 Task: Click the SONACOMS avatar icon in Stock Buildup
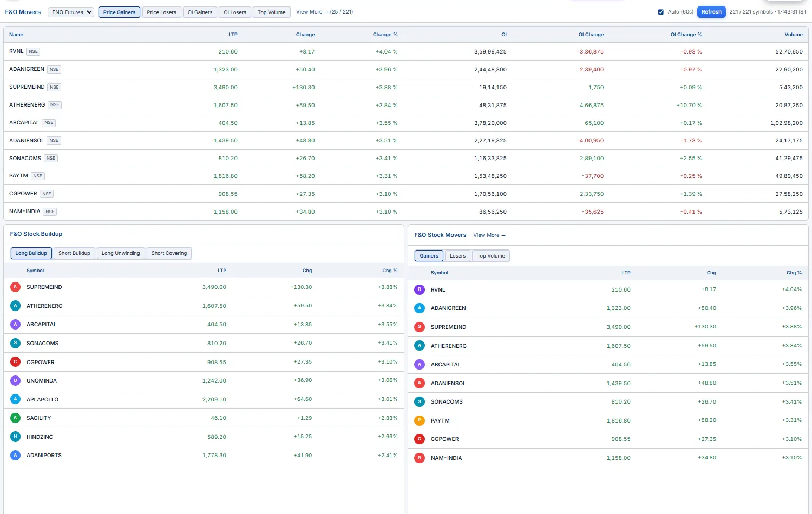15,343
